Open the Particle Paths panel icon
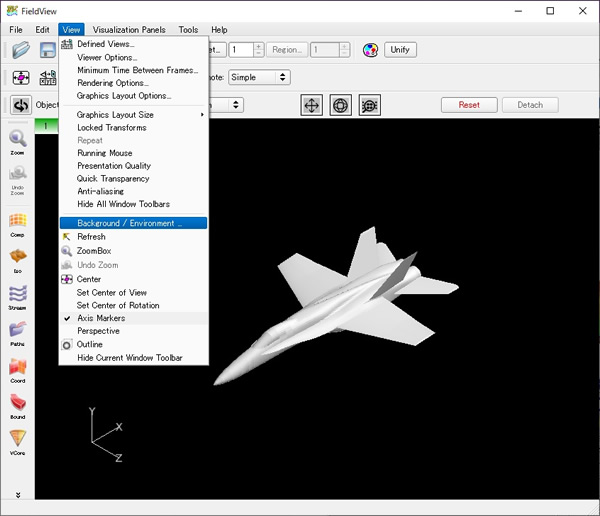The height and width of the screenshot is (516, 600). [x=18, y=330]
